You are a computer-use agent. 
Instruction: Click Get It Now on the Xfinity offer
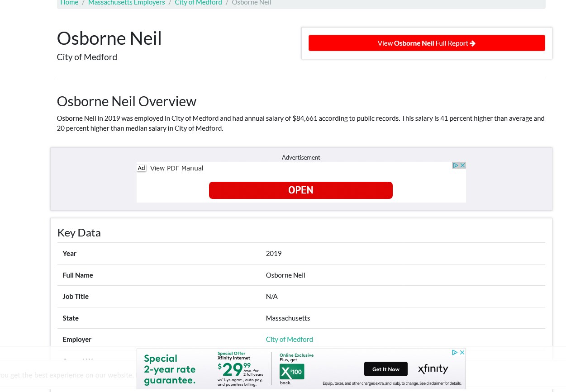click(385, 369)
